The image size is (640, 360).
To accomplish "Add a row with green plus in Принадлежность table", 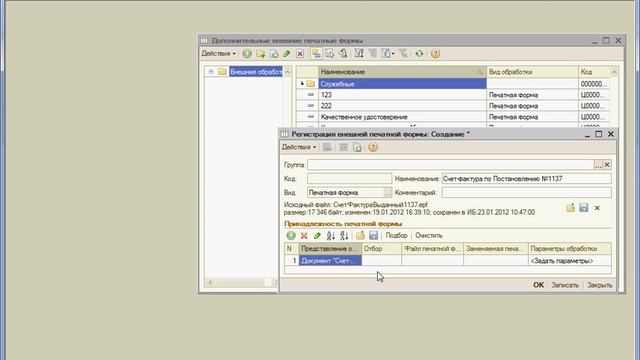I will (291, 236).
